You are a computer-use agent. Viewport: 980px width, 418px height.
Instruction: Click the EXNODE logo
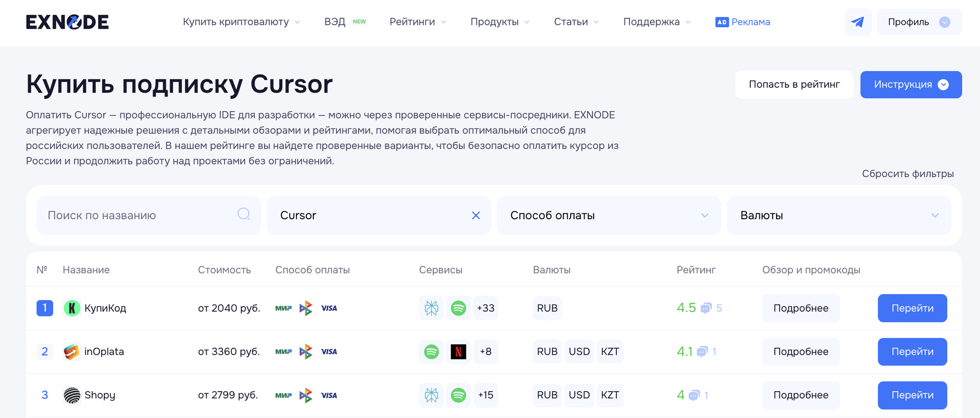coord(67,22)
